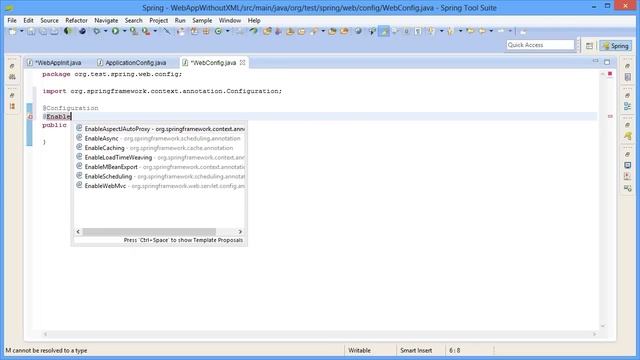Image resolution: width=640 pixels, height=360 pixels.
Task: Click the error marker in the editor gutter
Action: (30, 117)
